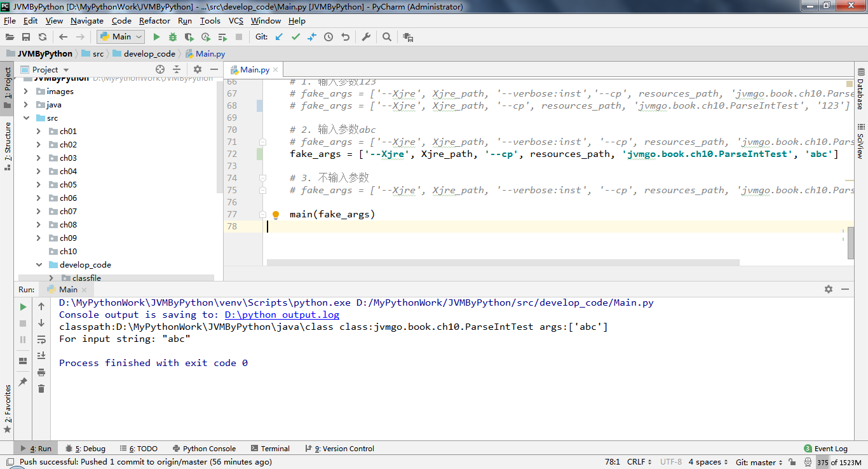This screenshot has height=469, width=868.
Task: Switch to the Terminal tab
Action: 270,449
